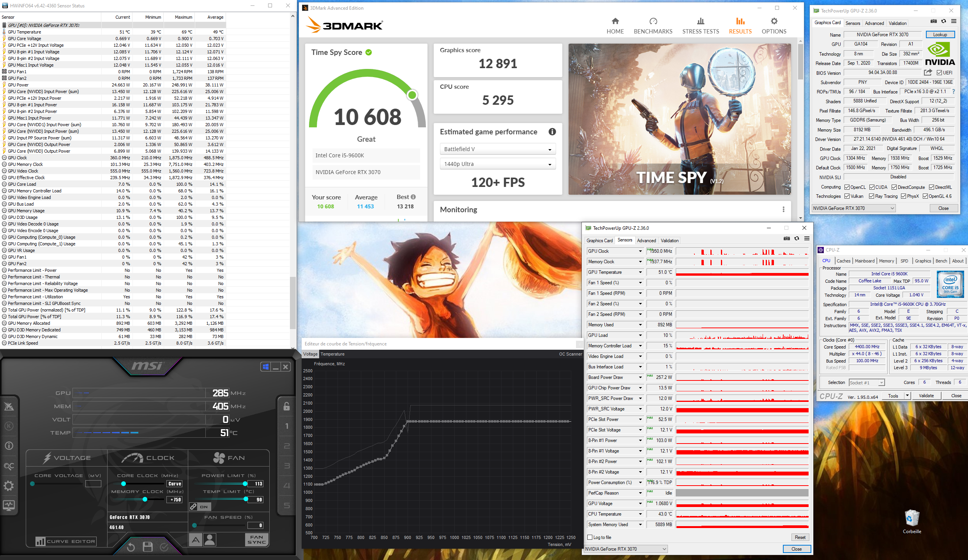Open the hardware monitor icon in Afterburner
The width and height of the screenshot is (968, 560).
point(9,505)
